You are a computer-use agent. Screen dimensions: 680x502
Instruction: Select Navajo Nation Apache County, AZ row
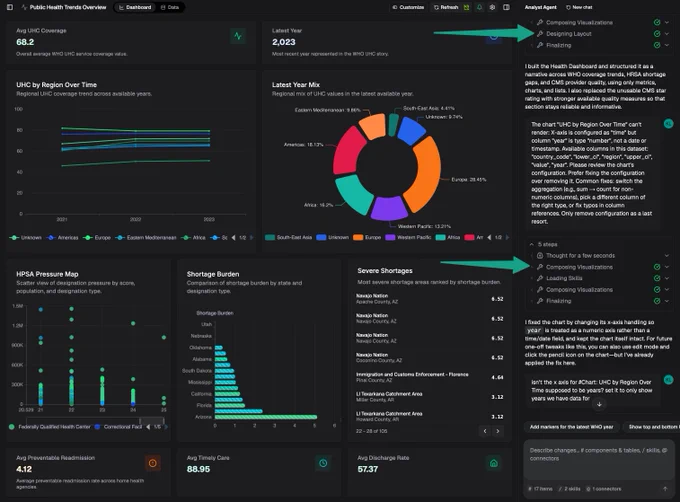click(x=429, y=299)
